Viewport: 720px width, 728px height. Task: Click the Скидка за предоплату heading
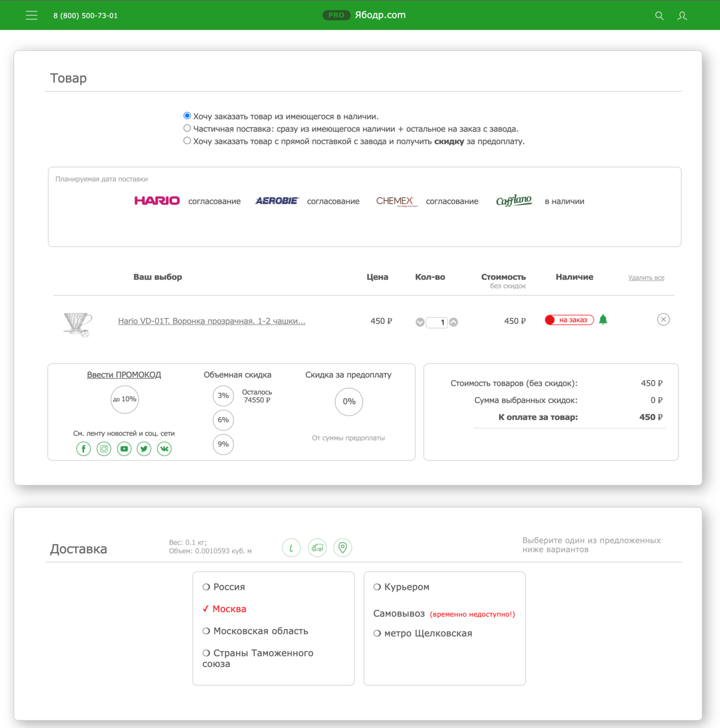[348, 375]
